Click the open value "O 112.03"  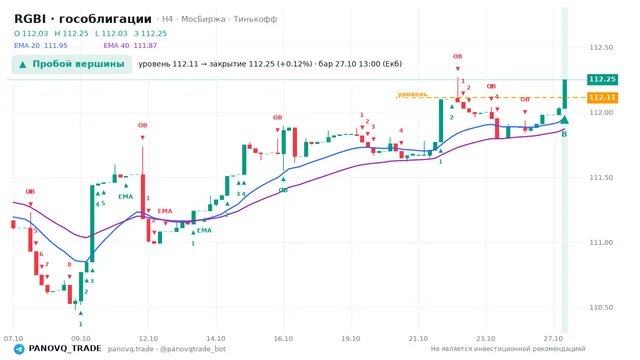(x=31, y=33)
